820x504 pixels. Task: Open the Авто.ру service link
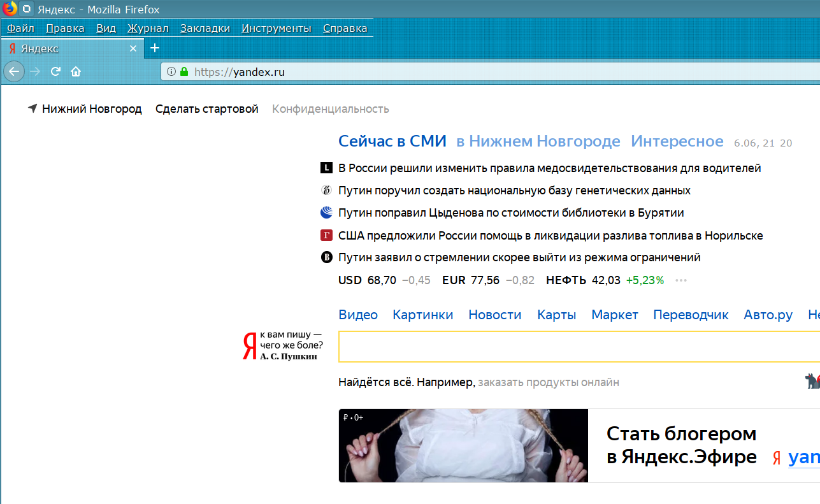768,315
